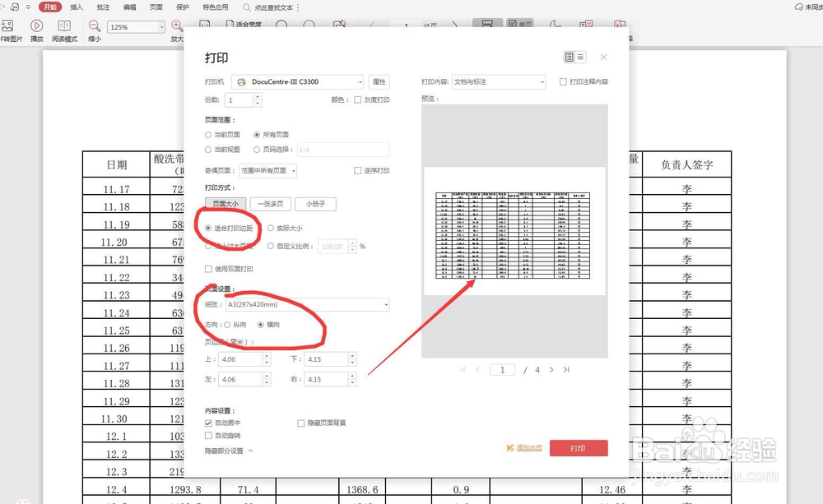823x504 pixels.
Task: Zoom out using the 缩小 magnifier icon
Action: (x=93, y=25)
